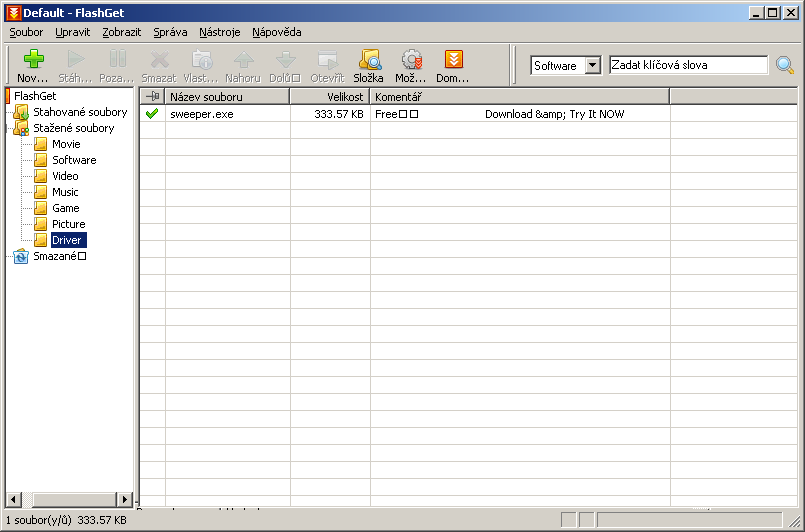Screen dimensions: 805x532
Task: Open the Nápověda menu
Action: [x=277, y=32]
